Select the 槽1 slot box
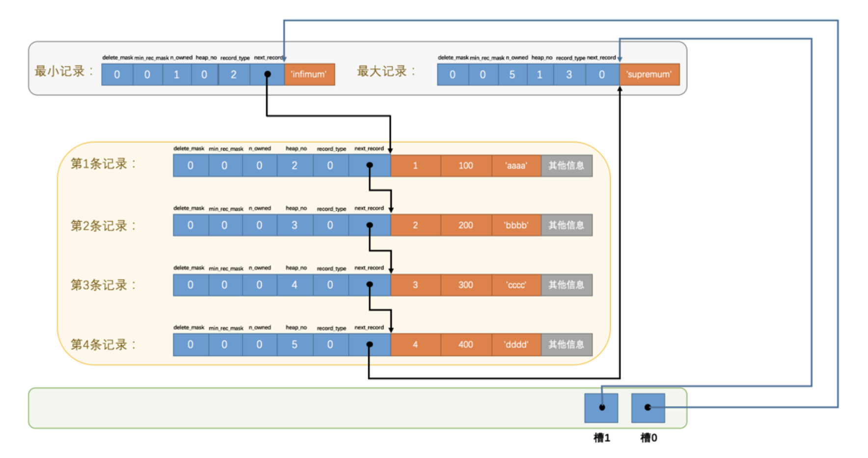The image size is (868, 458). [x=601, y=407]
